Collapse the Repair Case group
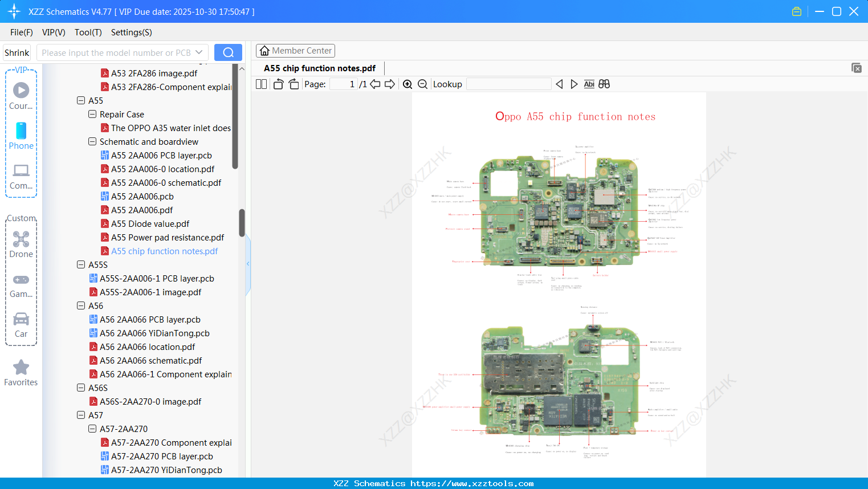This screenshot has height=489, width=868. (92, 114)
